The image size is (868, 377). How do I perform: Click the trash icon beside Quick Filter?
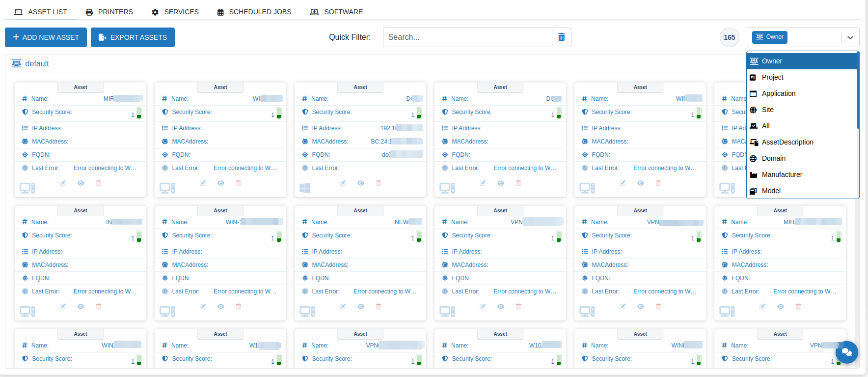(x=562, y=37)
